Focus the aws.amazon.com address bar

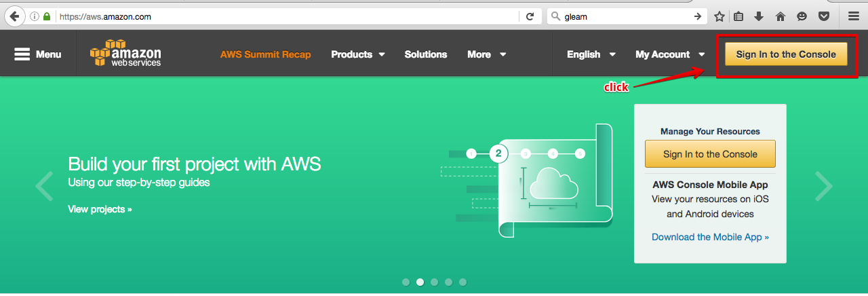click(x=285, y=16)
